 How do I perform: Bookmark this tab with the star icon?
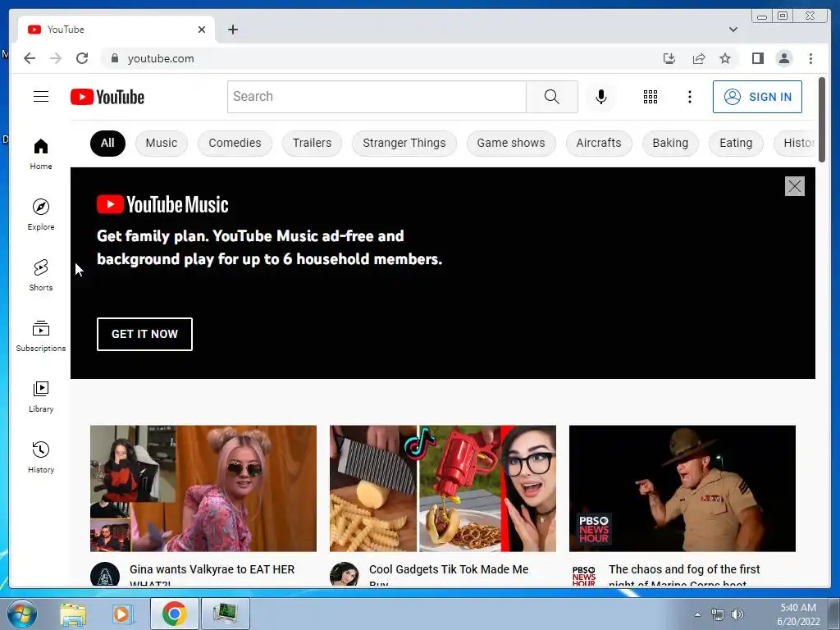tap(725, 58)
